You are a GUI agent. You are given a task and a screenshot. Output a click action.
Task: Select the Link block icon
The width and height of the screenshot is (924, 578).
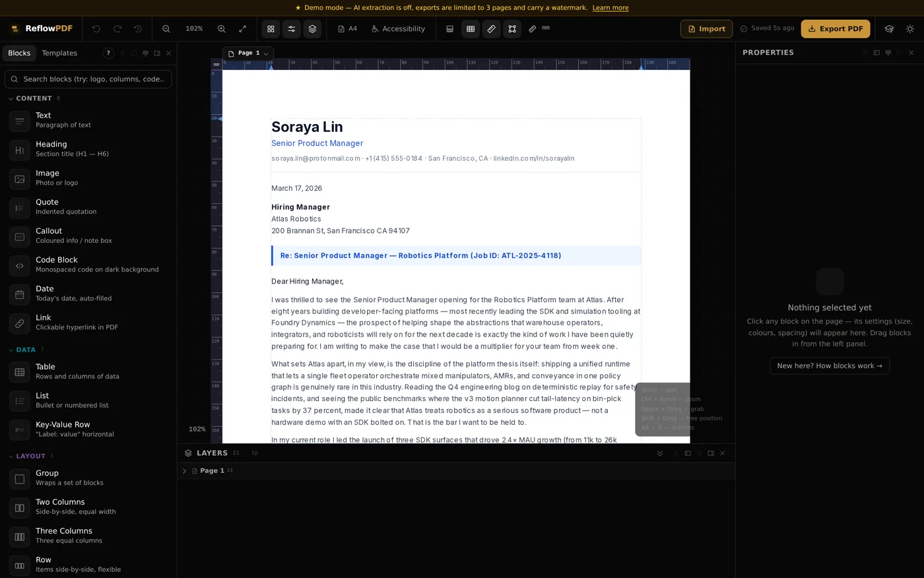coord(20,324)
